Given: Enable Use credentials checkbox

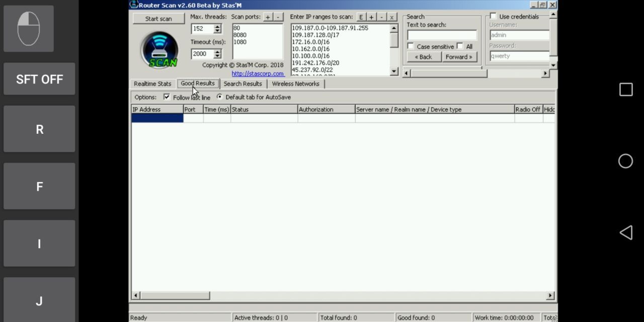Looking at the screenshot, I should point(493,17).
